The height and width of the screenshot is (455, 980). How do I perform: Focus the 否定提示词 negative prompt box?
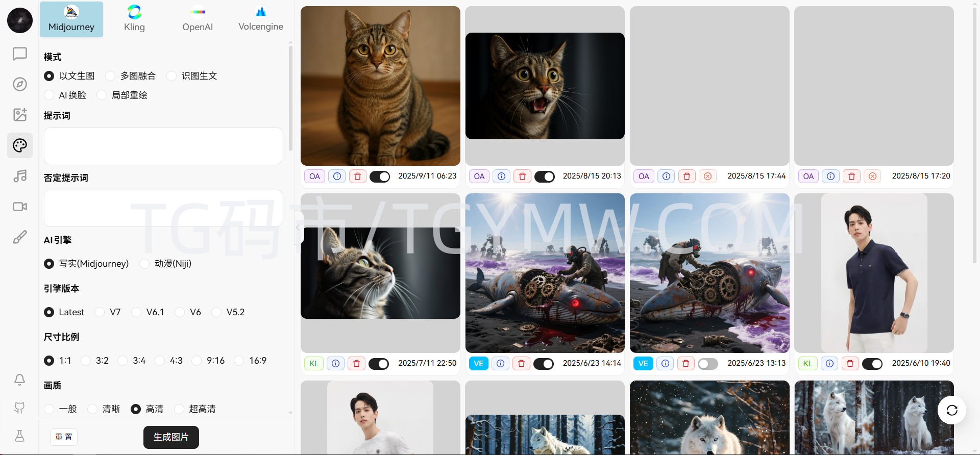pos(163,208)
